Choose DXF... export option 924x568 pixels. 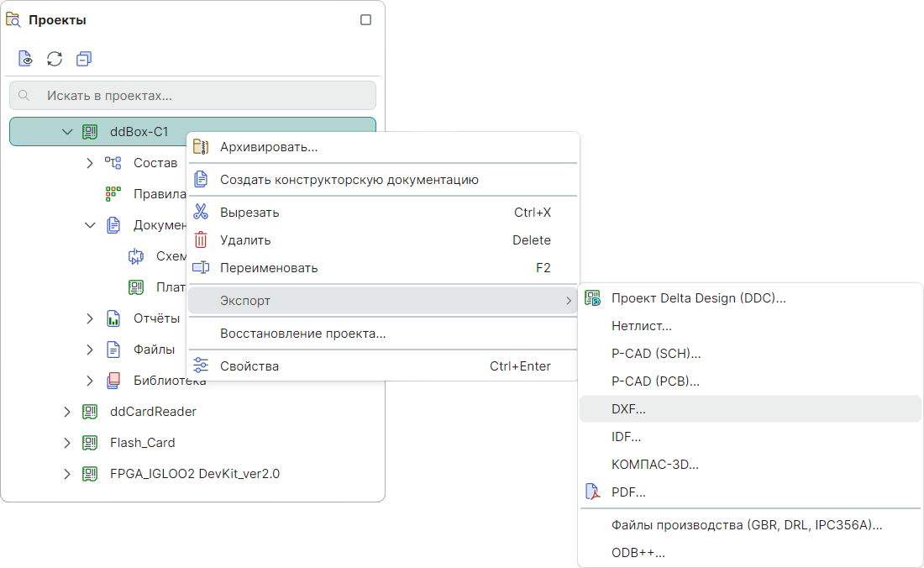click(751, 409)
